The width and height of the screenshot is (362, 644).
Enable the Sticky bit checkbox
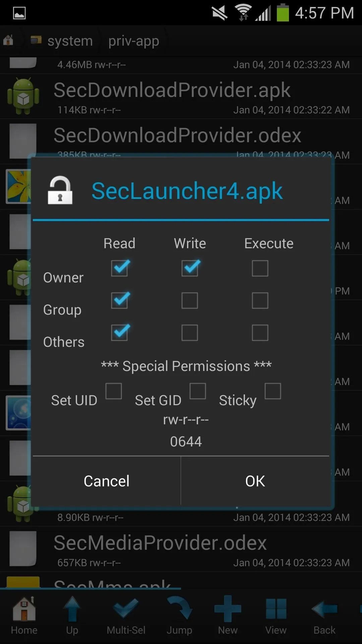273,391
